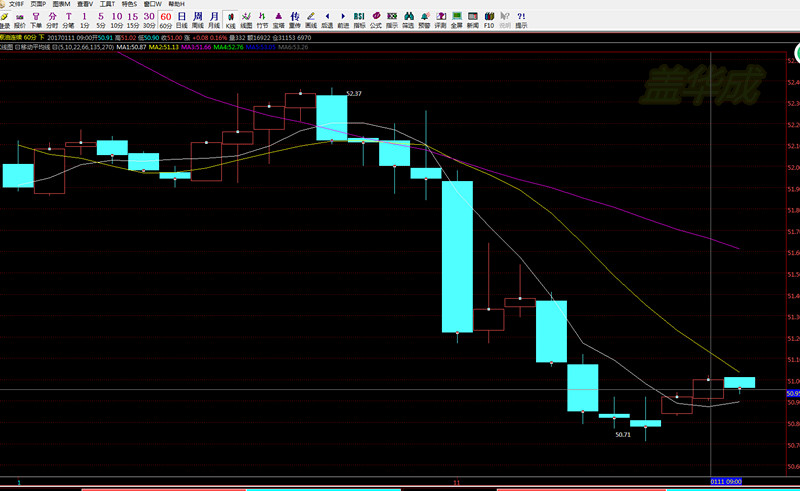The width and height of the screenshot is (800, 491).
Task: Click the MA4:52.76 green label
Action: [x=228, y=47]
